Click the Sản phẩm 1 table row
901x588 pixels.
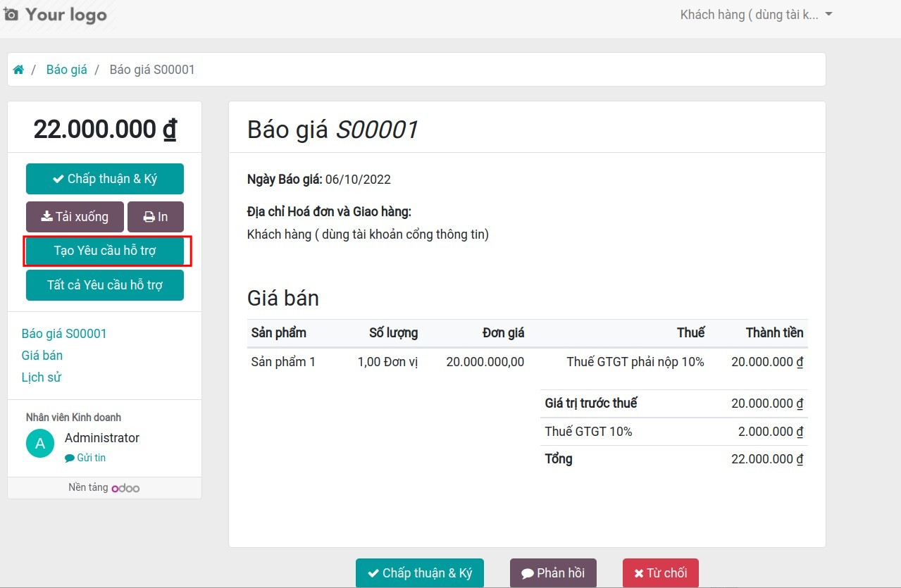click(527, 363)
